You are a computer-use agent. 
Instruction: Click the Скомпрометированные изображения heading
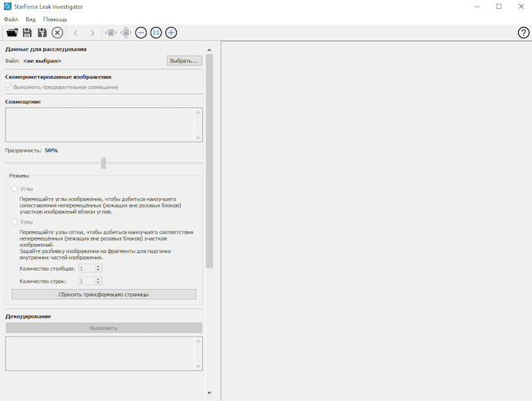tap(58, 77)
